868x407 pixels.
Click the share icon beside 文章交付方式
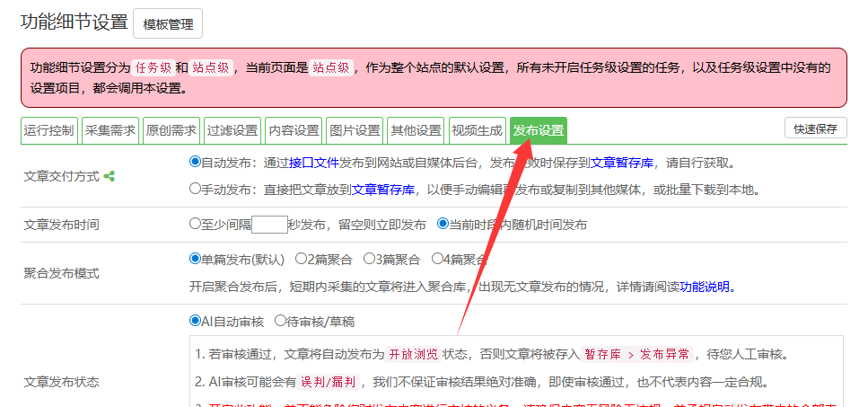point(109,177)
